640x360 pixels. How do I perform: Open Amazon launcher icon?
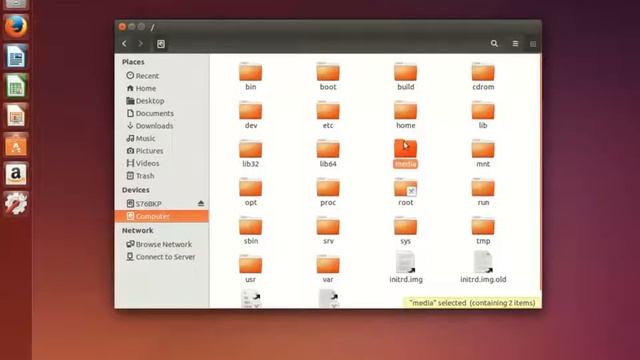click(16, 174)
